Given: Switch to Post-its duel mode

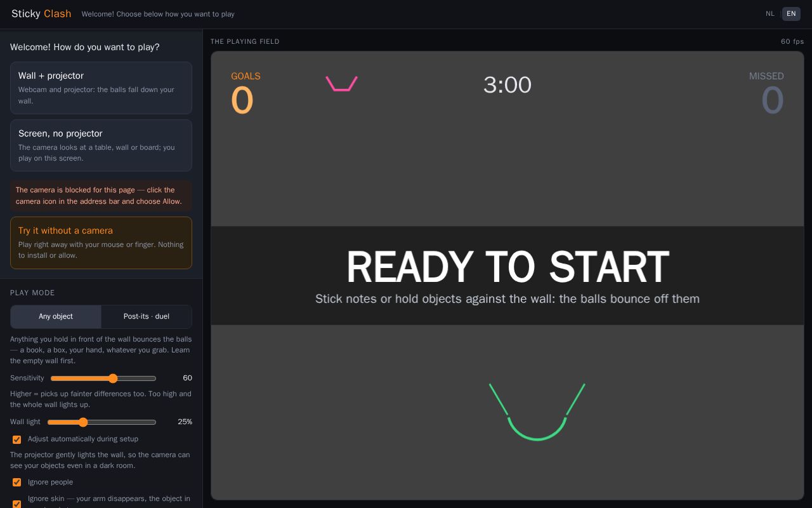Looking at the screenshot, I should tap(147, 316).
